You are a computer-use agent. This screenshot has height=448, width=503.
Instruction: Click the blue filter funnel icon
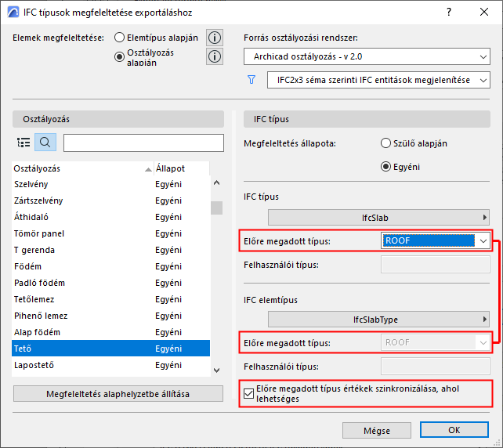coord(251,79)
